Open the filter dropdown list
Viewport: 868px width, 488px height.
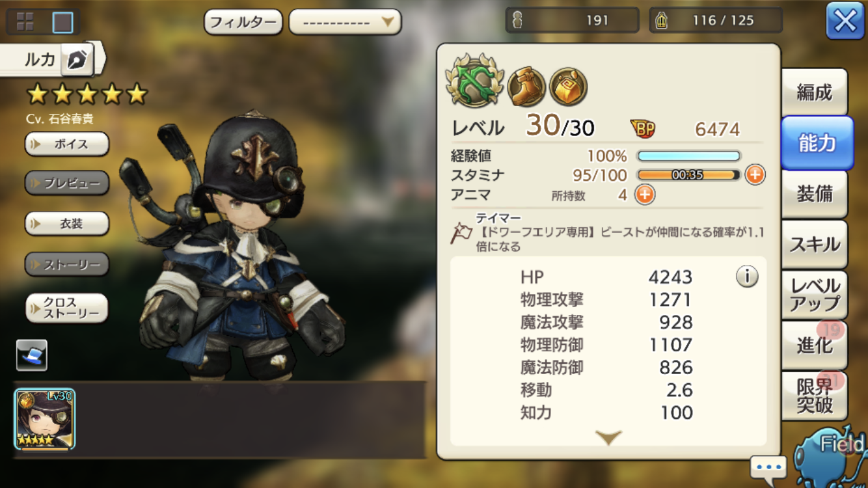[x=345, y=22]
